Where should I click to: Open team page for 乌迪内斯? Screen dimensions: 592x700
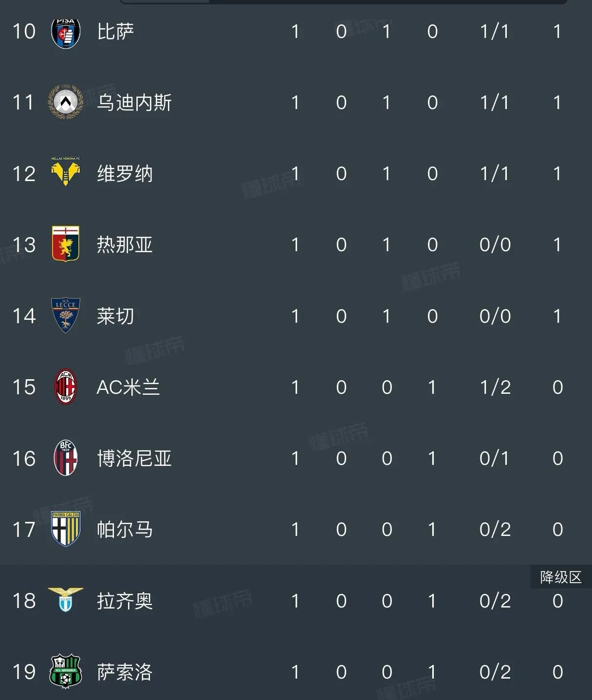(x=134, y=103)
